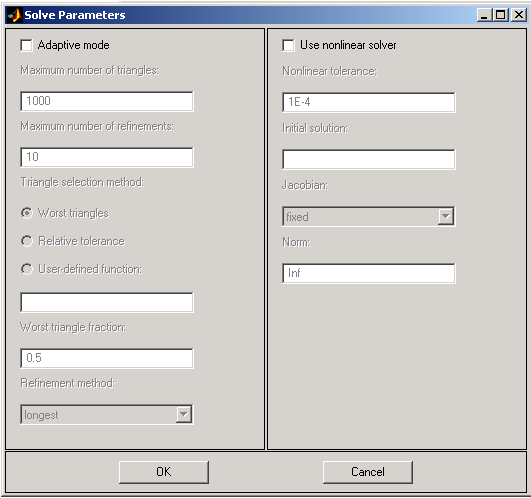531x498 pixels.
Task: Click the longest refinement method combo box
Action: (107, 414)
